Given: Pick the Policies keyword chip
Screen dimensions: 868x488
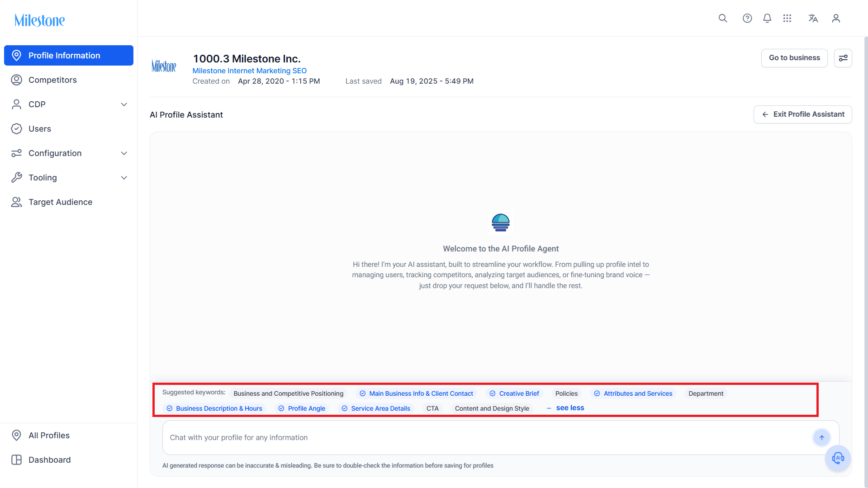Looking at the screenshot, I should click(x=566, y=393).
